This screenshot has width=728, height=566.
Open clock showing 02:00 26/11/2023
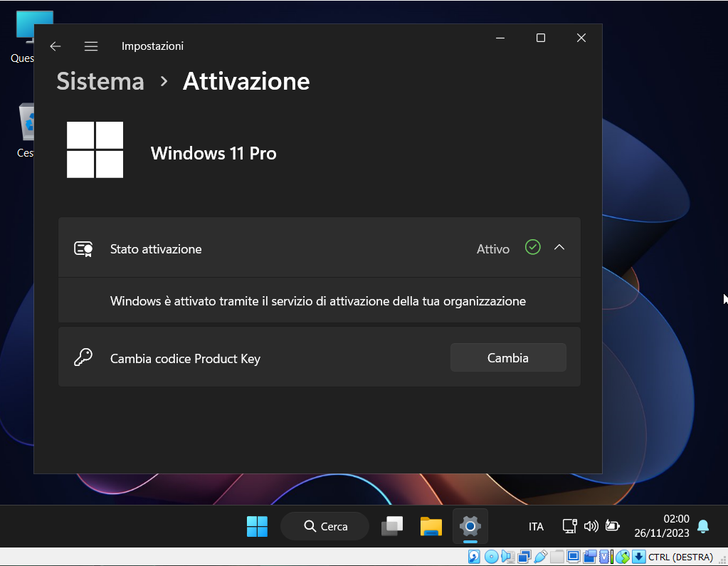662,526
